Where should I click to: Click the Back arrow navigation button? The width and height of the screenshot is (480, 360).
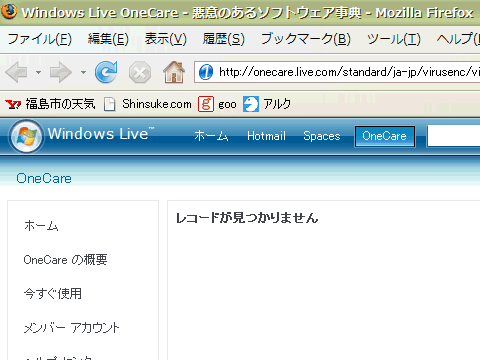[16, 72]
